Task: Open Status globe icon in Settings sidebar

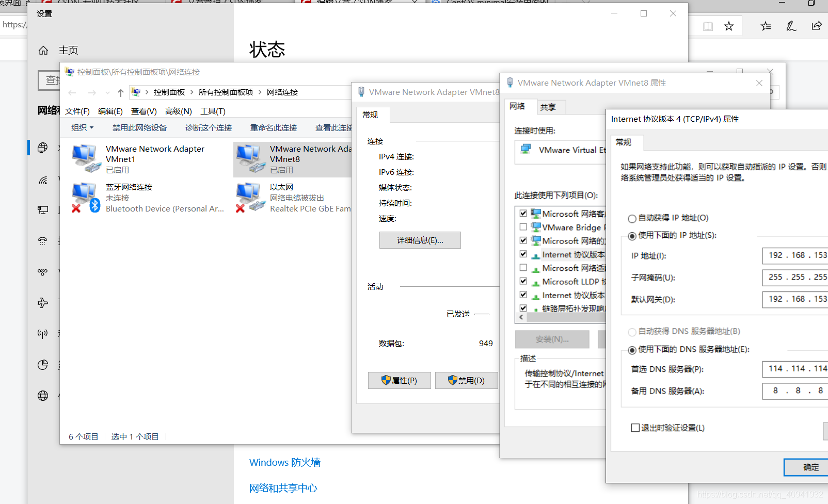Action: point(43,148)
